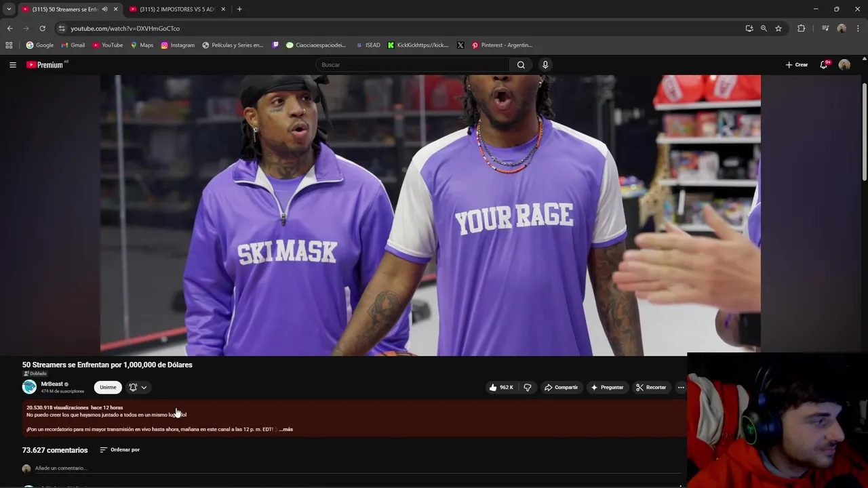The width and height of the screenshot is (868, 488).
Task: Open Chrome three-dot menu
Action: coord(858,28)
